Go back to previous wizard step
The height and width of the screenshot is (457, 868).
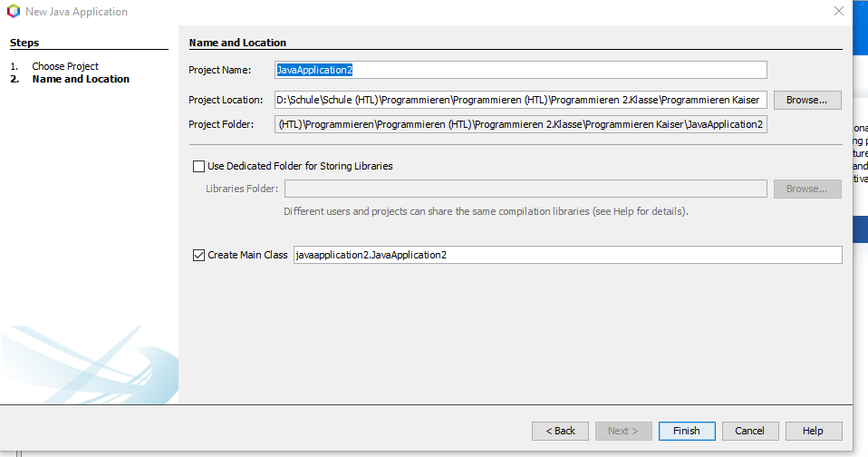[560, 431]
